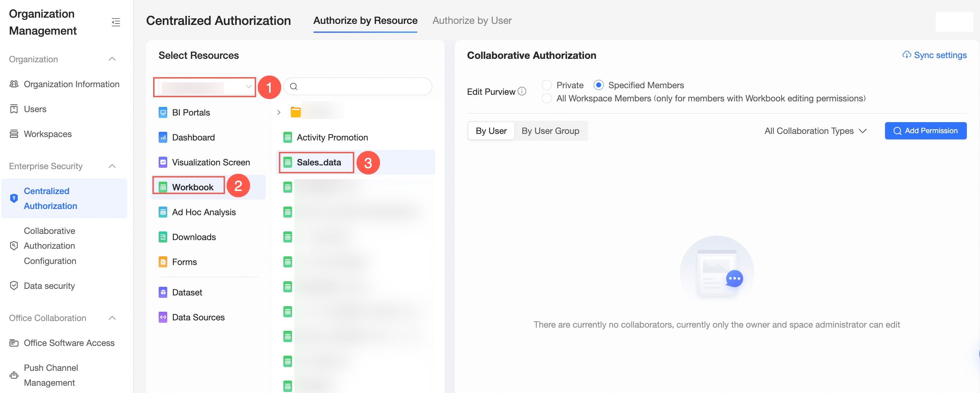980x393 pixels.
Task: Choose the Data Sources resource type
Action: [208, 318]
